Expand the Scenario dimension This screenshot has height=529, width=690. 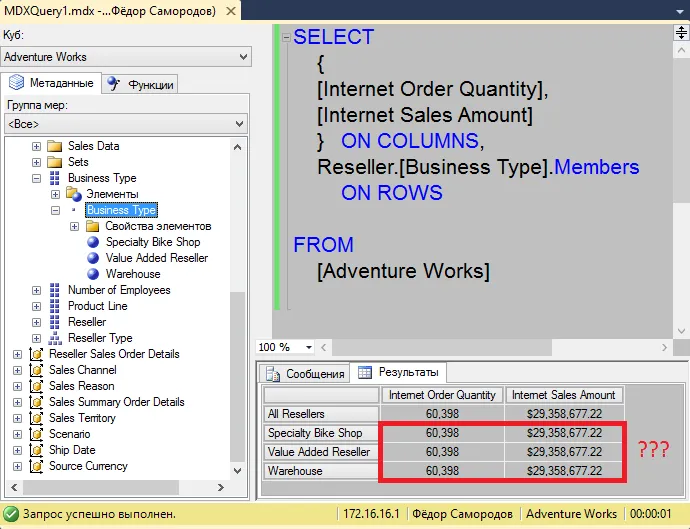click(x=18, y=434)
